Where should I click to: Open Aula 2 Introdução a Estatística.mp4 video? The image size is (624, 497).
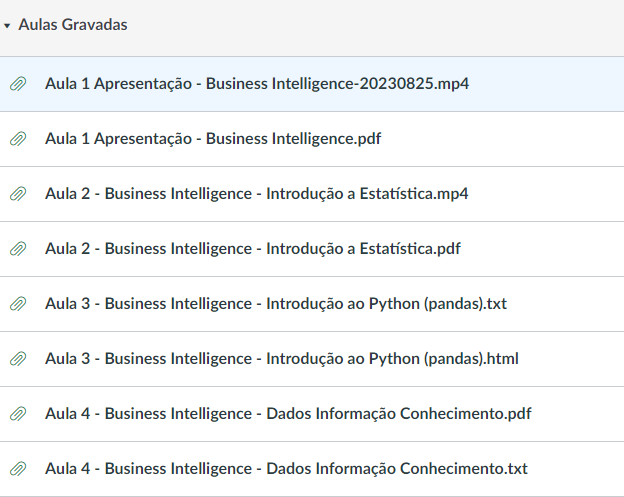[x=257, y=194]
